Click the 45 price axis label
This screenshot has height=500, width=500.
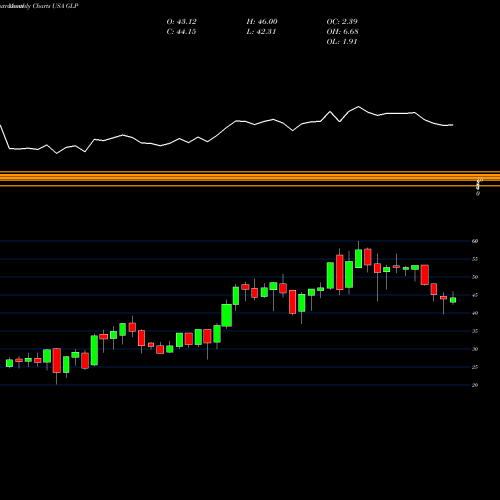(475, 295)
